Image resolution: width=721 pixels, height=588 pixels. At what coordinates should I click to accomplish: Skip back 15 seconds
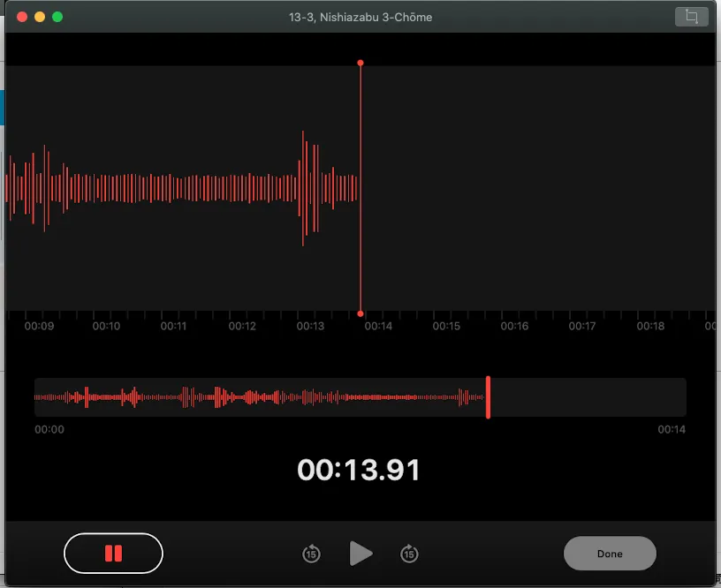click(311, 554)
